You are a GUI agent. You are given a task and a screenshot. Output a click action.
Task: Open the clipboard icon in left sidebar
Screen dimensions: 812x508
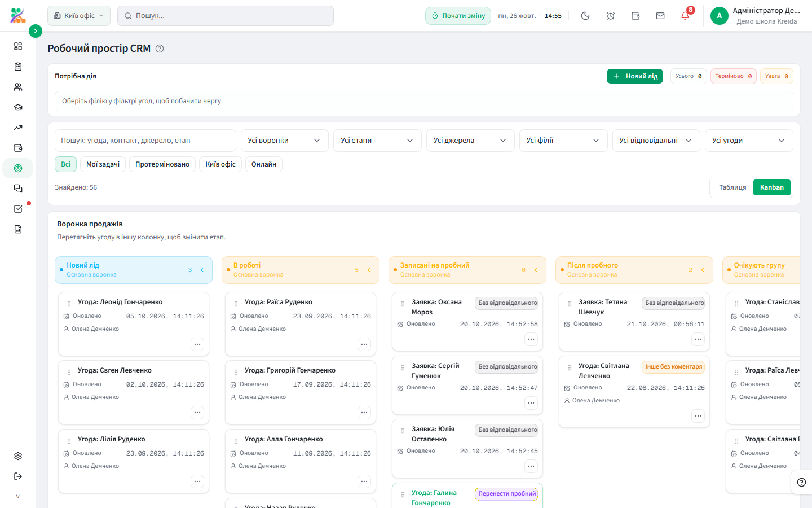[18, 67]
